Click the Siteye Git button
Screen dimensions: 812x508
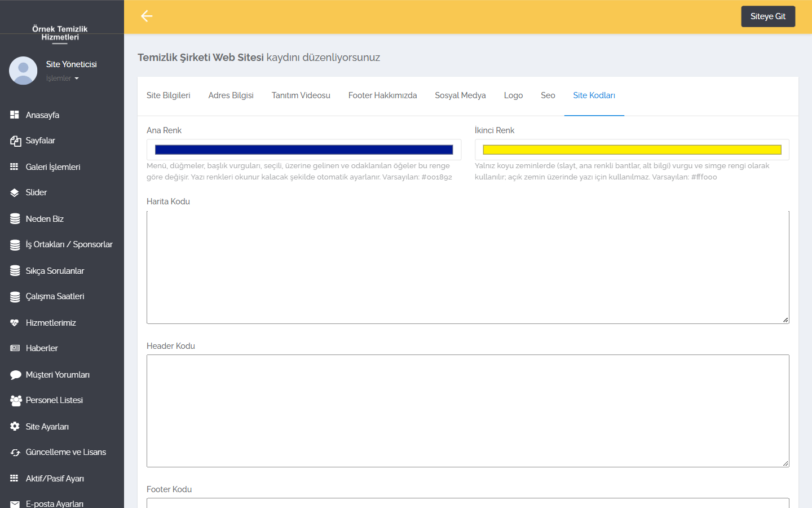pyautogui.click(x=768, y=16)
